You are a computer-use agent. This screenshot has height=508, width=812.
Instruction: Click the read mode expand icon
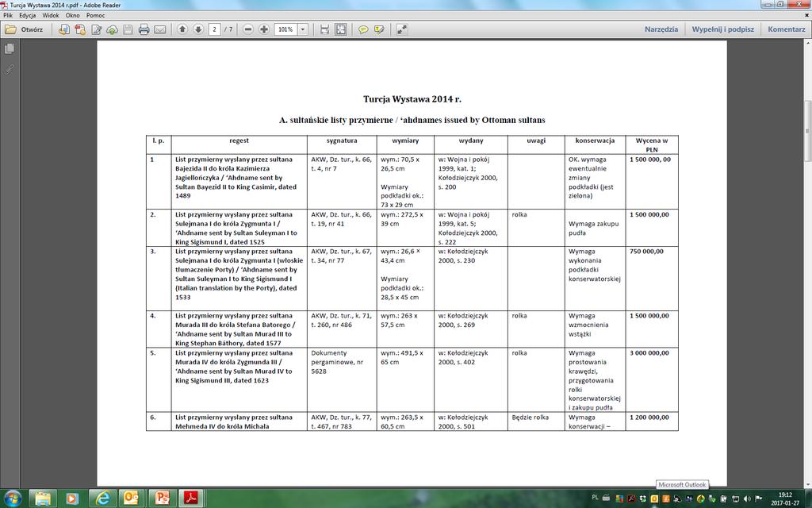coord(402,29)
